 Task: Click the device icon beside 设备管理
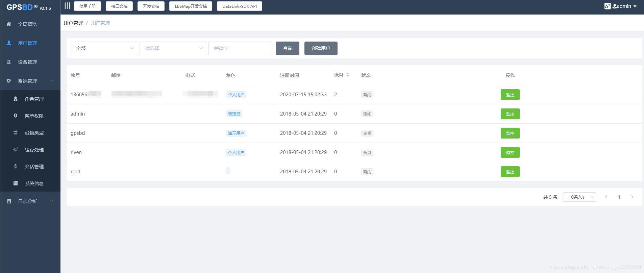9,62
